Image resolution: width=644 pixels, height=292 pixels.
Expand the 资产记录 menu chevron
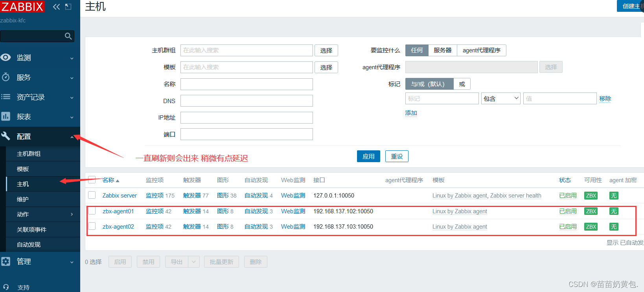coord(72,98)
